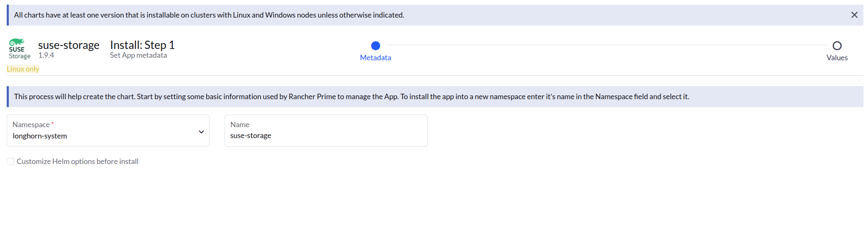Click the empty Values step circle

click(837, 46)
